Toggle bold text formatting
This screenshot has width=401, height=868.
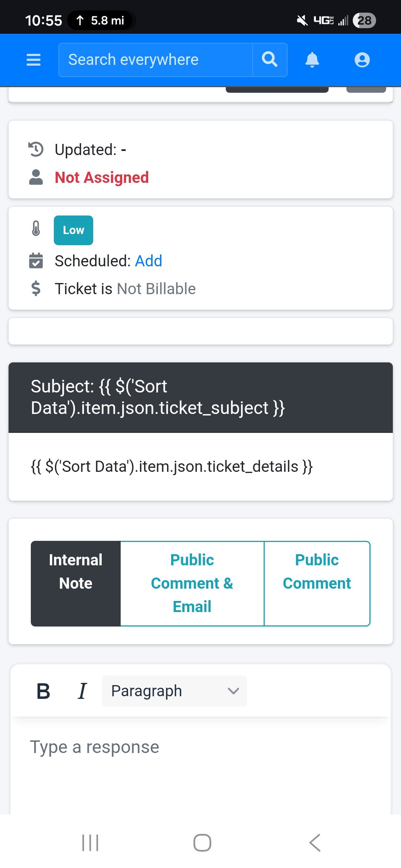click(43, 691)
